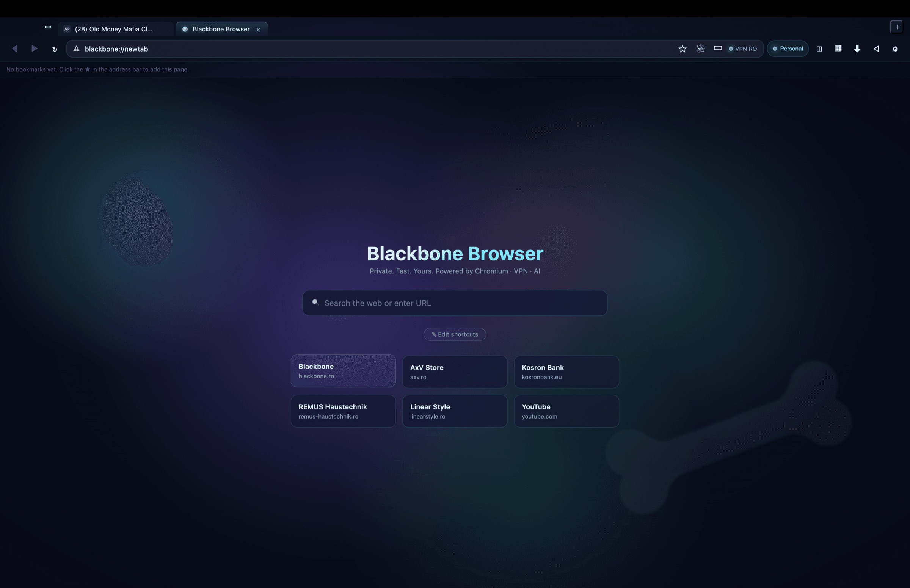This screenshot has height=588, width=910.
Task: Open the Linear Style shortcut tile
Action: coord(455,411)
